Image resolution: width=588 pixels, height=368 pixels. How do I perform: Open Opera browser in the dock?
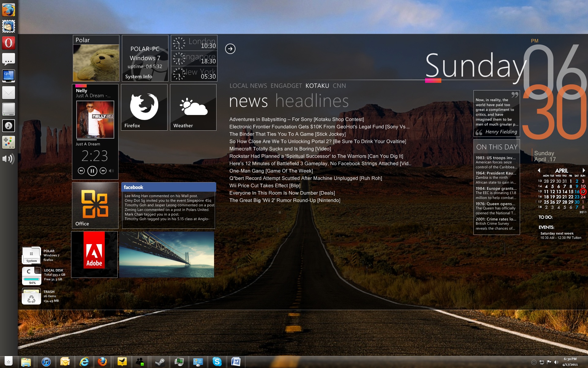9,43
